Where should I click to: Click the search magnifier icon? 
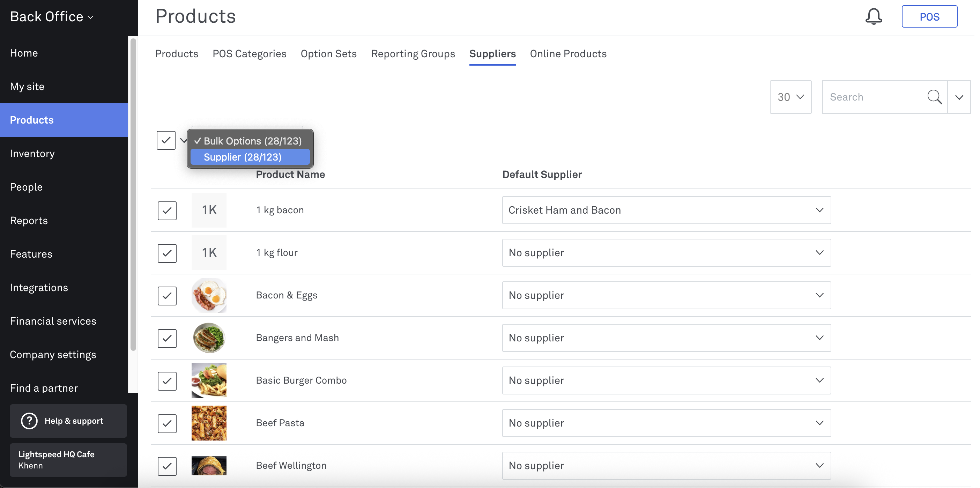934,97
